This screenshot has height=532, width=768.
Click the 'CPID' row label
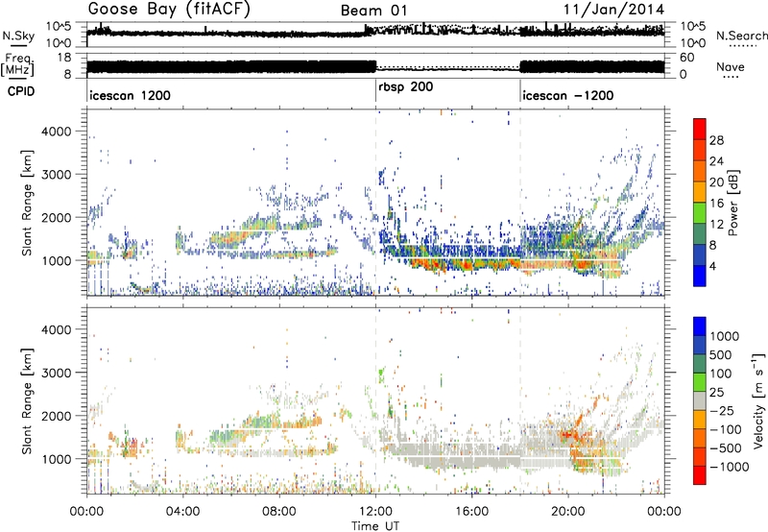pyautogui.click(x=21, y=91)
